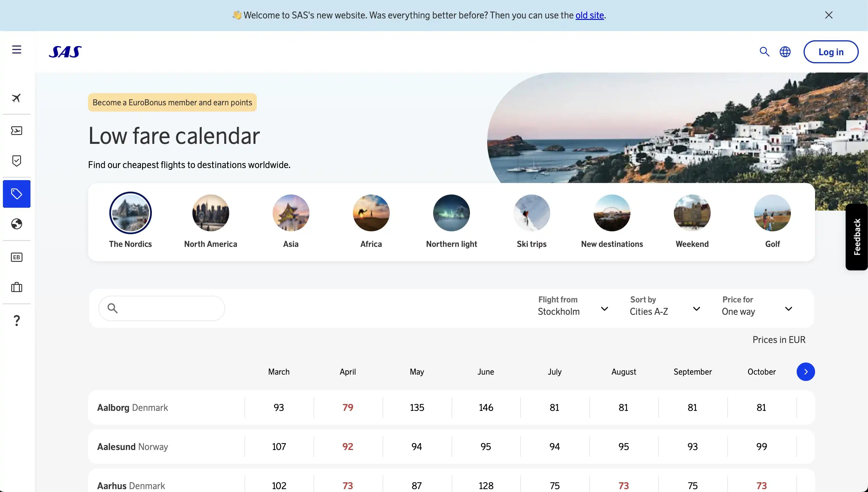This screenshot has width=868, height=492.
Task: Open the suitcase baggage sidebar icon
Action: pyautogui.click(x=17, y=287)
